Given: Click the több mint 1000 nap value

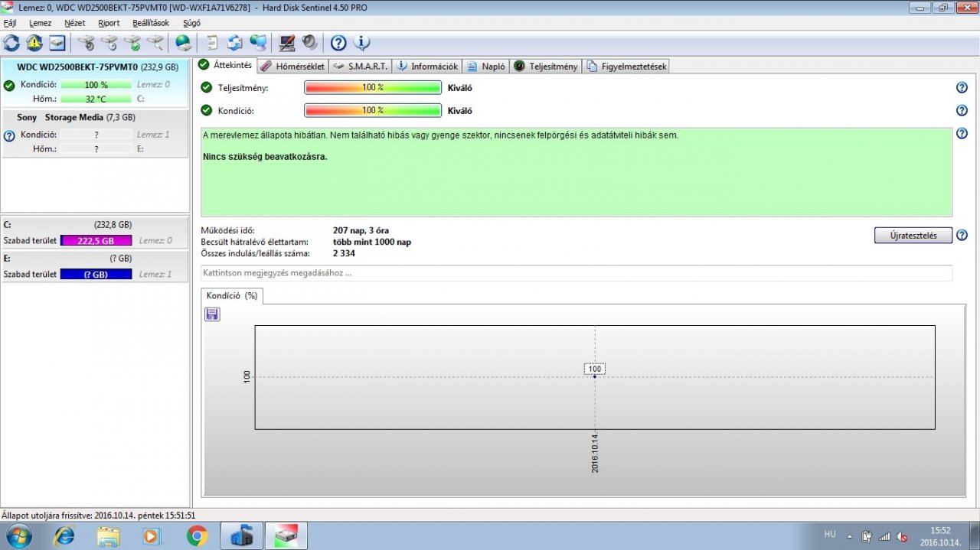Looking at the screenshot, I should click(372, 242).
